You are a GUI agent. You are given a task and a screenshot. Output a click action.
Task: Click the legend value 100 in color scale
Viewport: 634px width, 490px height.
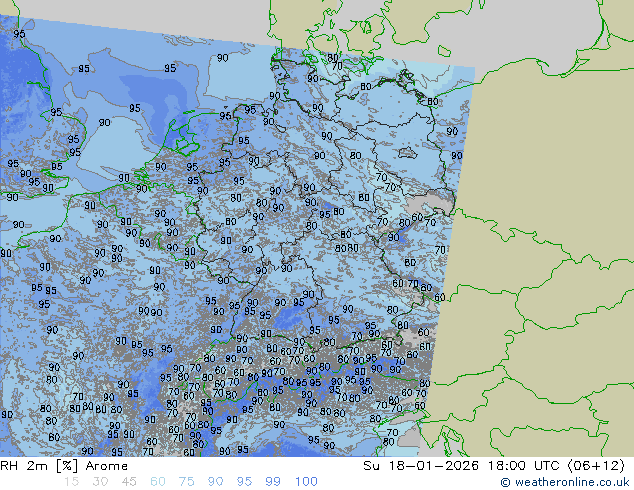pyautogui.click(x=306, y=482)
